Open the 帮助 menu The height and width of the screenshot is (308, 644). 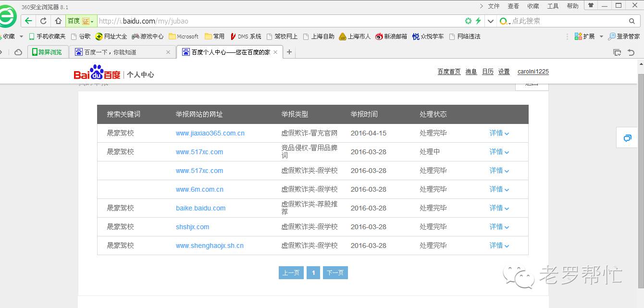572,6
